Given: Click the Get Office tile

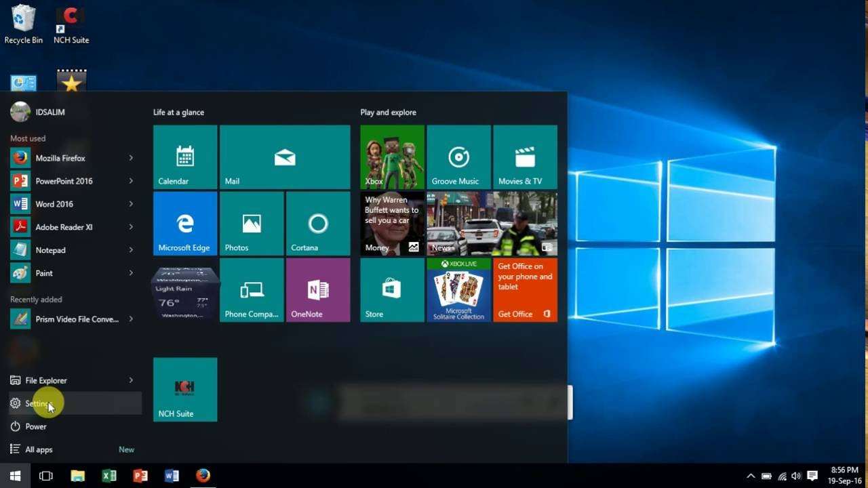Looking at the screenshot, I should tap(525, 289).
